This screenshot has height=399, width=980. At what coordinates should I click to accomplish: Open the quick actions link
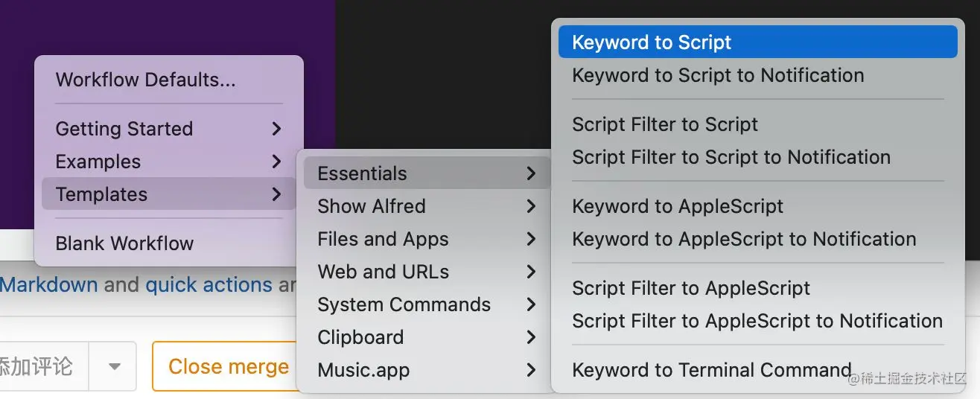click(209, 284)
